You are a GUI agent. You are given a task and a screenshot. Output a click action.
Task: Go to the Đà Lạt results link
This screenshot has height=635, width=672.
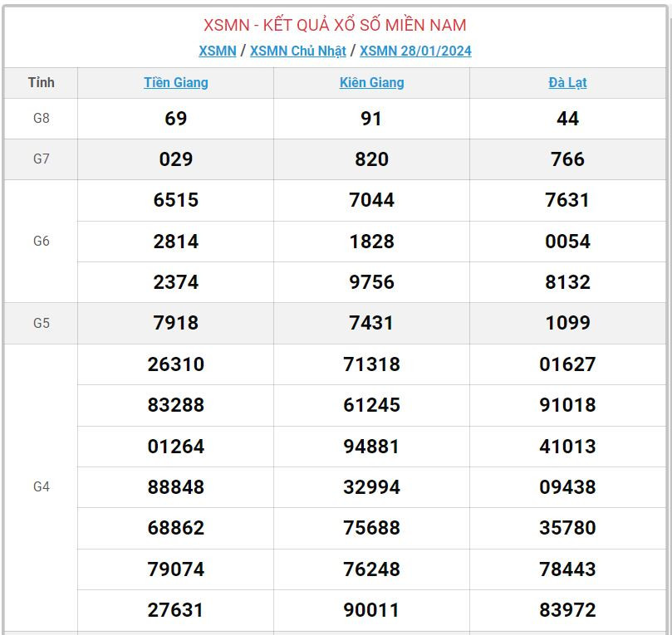[x=567, y=82]
